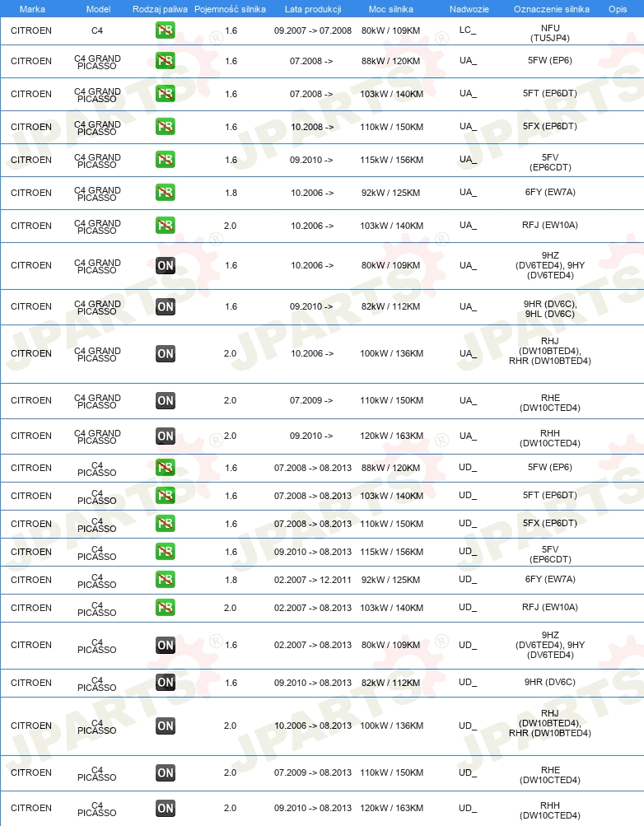Click ON diesel icon for C4 Picasso UD_ RHJ row
This screenshot has width=644, height=826.
coord(166,726)
